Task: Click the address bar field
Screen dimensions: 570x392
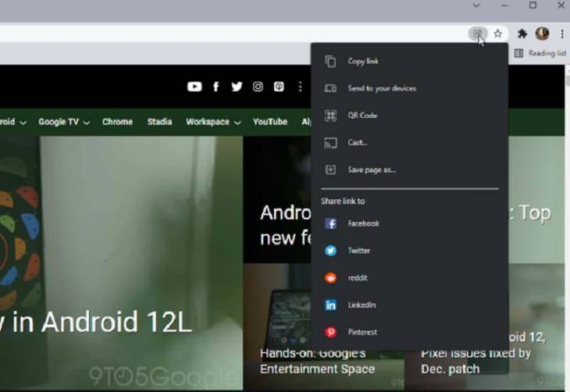Action: (233, 34)
